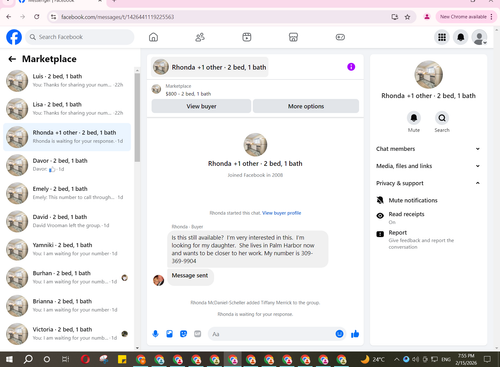This screenshot has height=367, width=500.
Task: Open the notifications bell in the header
Action: [x=461, y=37]
